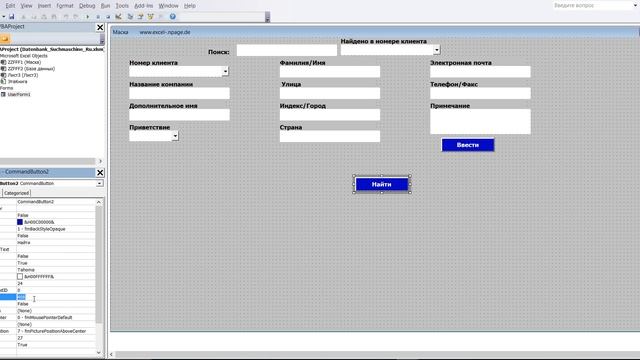Toggle Design Mode in the toolbar
This screenshot has width=640, height=360.
point(118,17)
